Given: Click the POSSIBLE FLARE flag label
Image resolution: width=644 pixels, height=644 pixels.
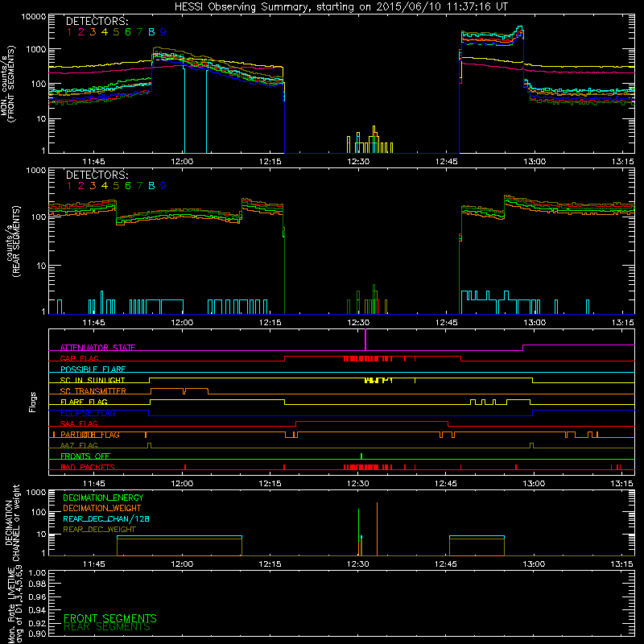Looking at the screenshot, I should (x=93, y=369).
